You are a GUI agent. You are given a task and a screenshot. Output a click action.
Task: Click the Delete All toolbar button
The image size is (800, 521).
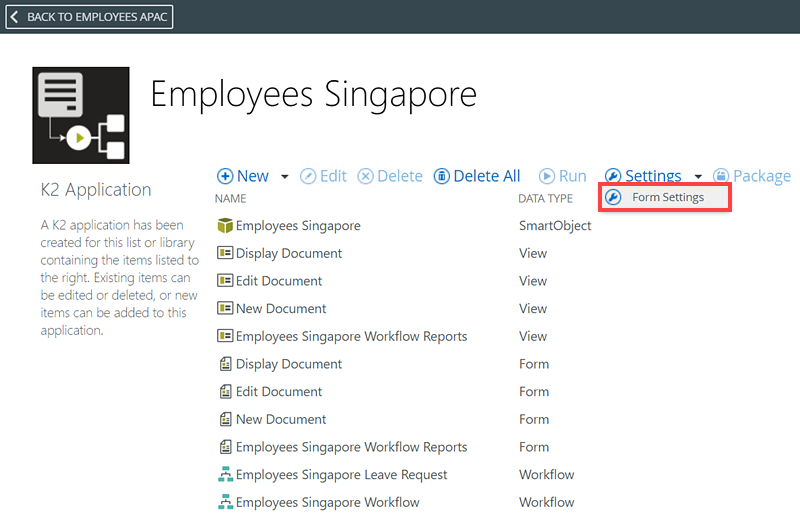477,176
